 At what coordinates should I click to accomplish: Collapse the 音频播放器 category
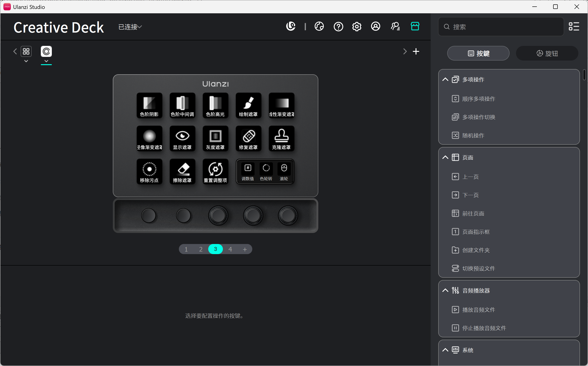445,290
